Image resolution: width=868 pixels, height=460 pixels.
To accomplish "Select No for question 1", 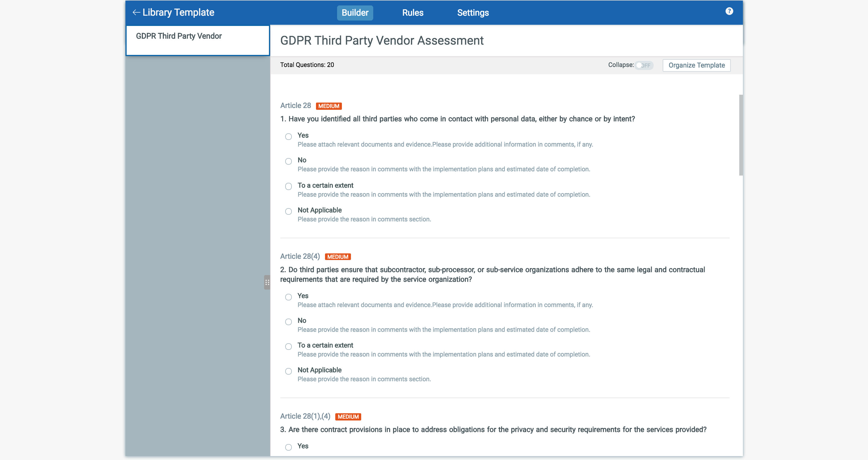I will (x=289, y=161).
